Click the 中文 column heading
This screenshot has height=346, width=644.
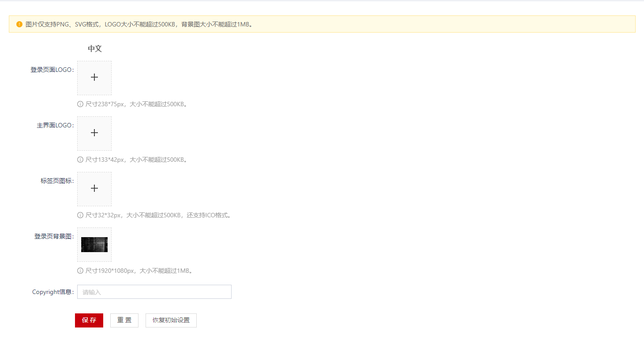pos(95,48)
